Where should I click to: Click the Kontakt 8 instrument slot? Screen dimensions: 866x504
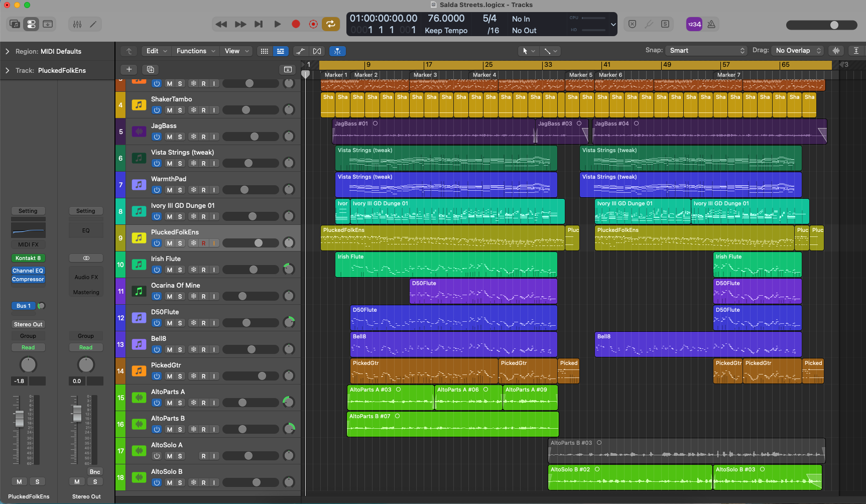[29, 258]
